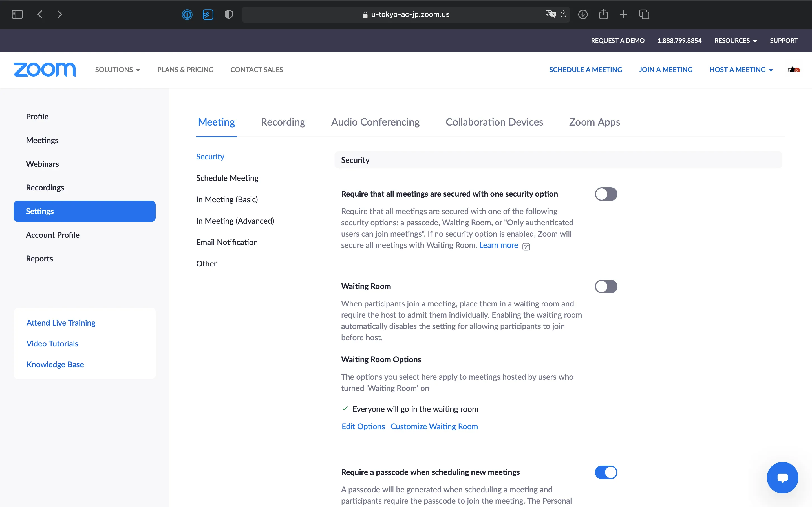Click the Edit Options link
812x507 pixels.
[363, 426]
